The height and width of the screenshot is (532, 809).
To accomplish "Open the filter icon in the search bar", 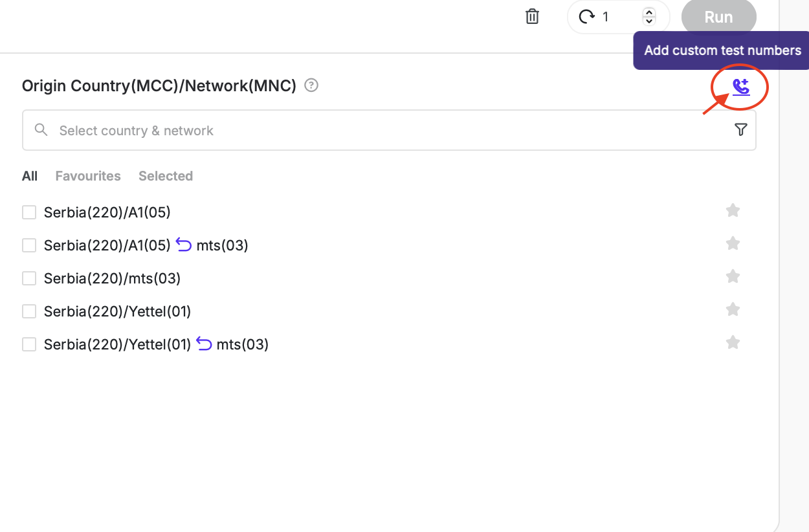I will 741,129.
